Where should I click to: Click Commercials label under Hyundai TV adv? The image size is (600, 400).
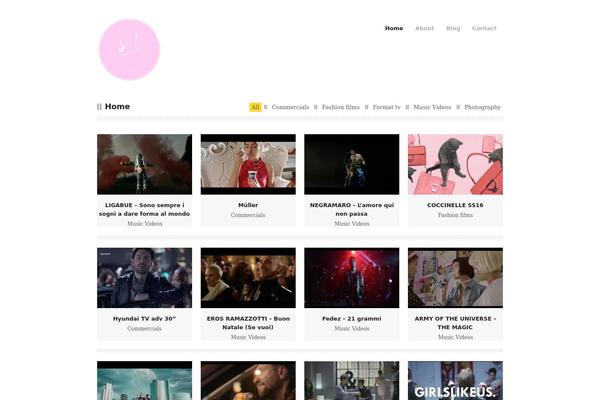pos(145,329)
